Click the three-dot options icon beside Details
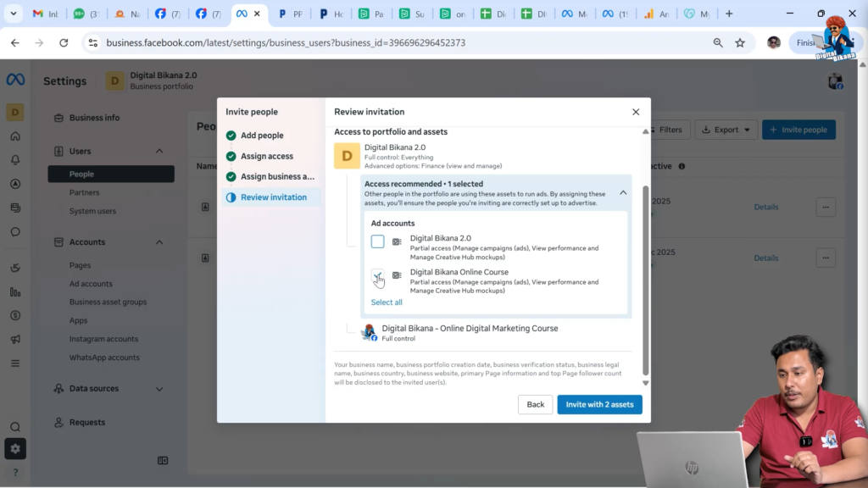The width and height of the screenshot is (868, 488). [x=826, y=207]
